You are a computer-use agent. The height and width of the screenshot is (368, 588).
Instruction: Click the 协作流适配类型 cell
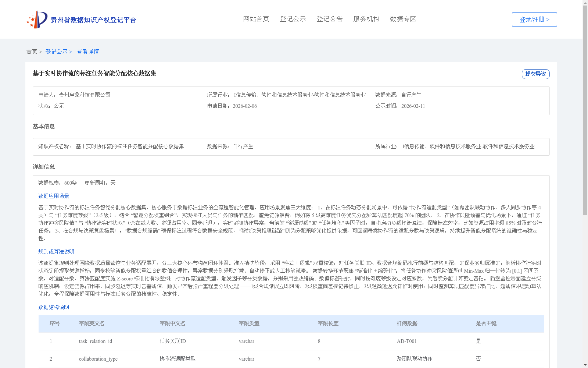[x=178, y=359]
